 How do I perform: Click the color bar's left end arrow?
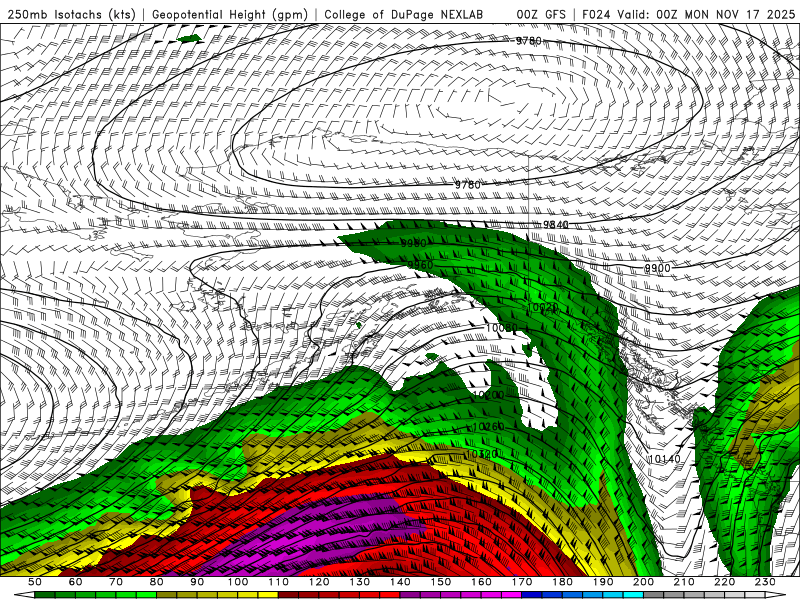[24, 595]
